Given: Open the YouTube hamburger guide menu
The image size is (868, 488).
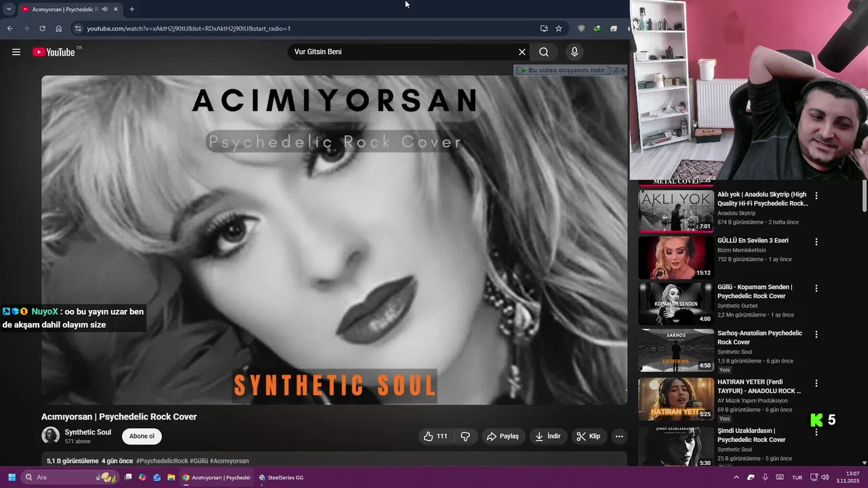Looking at the screenshot, I should coord(16,52).
